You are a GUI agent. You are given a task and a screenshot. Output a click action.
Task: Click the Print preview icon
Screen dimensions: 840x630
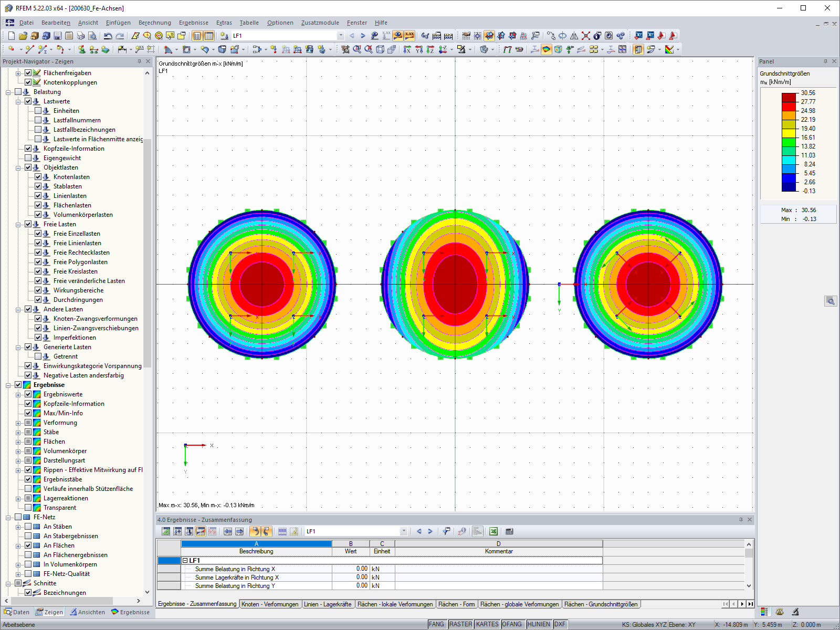click(92, 36)
